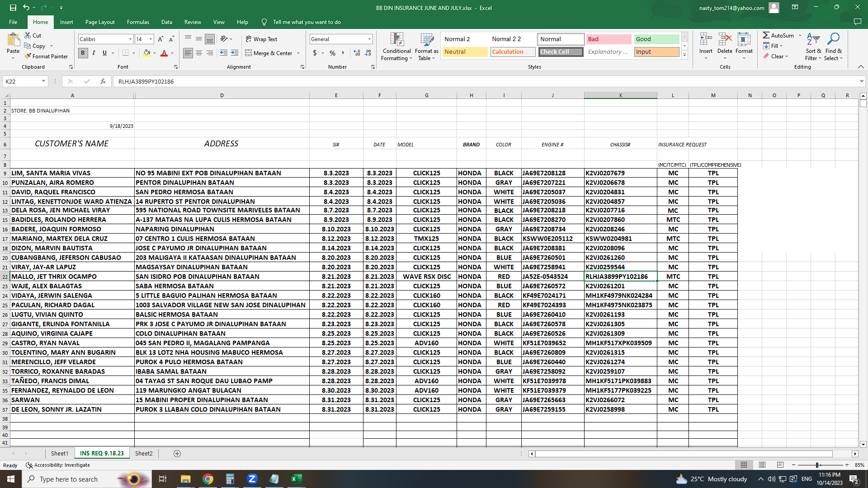The width and height of the screenshot is (868, 488).
Task: Toggle Wrap Text option
Action: [x=261, y=39]
